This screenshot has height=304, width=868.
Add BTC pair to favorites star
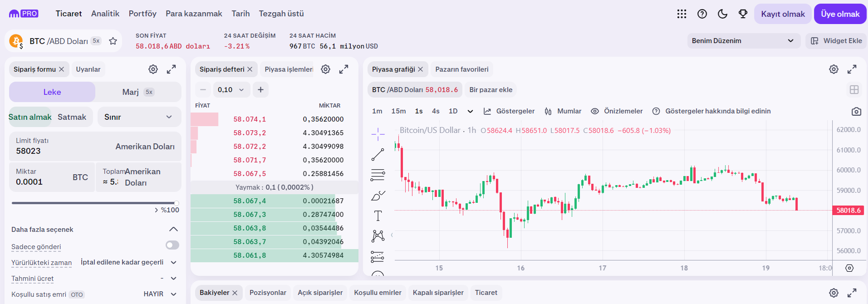click(113, 41)
